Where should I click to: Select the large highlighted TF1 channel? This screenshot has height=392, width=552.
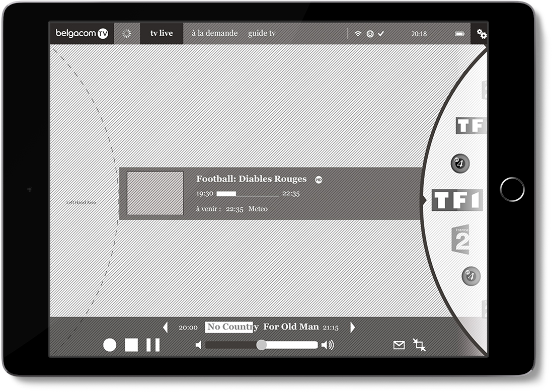tap(457, 200)
